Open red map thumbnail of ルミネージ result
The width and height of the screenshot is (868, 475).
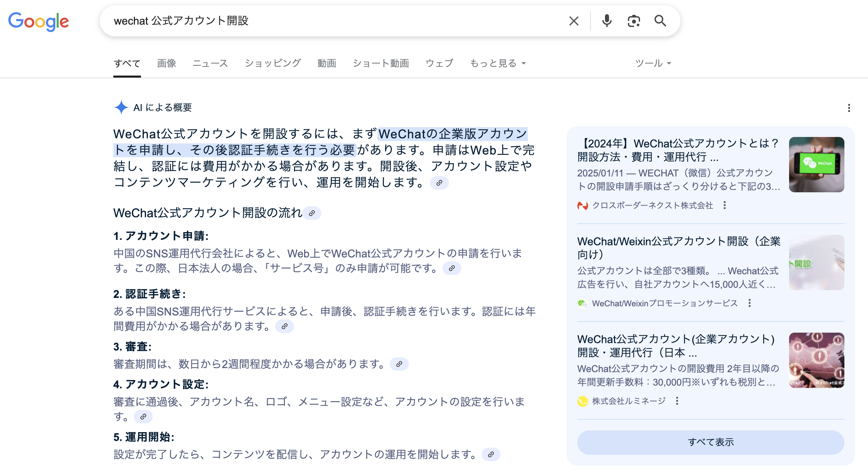click(x=816, y=360)
